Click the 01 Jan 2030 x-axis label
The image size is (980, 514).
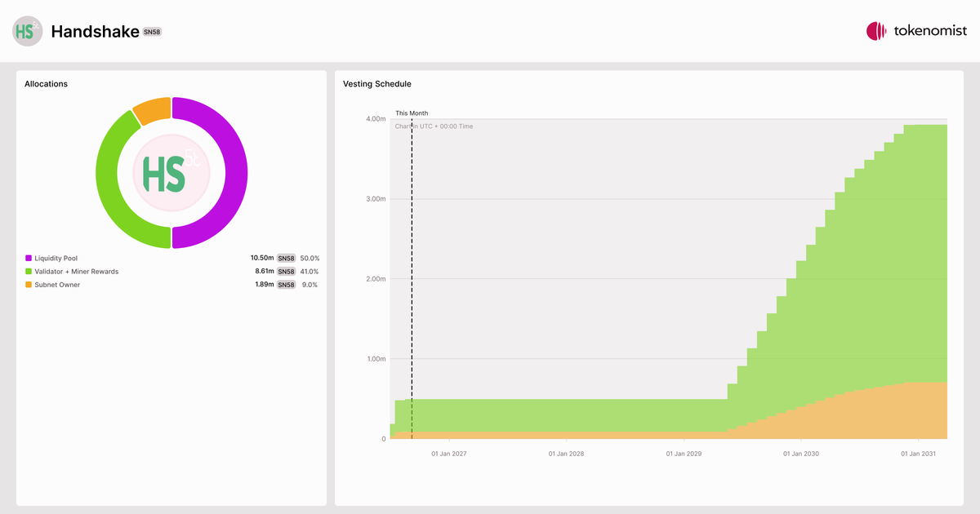coord(800,454)
